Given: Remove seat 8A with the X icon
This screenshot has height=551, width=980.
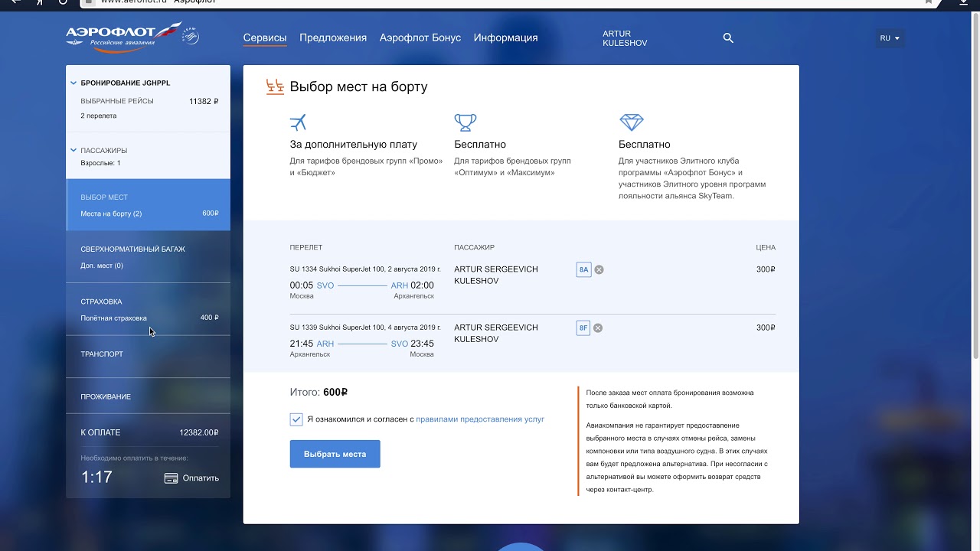Looking at the screenshot, I should coord(599,269).
